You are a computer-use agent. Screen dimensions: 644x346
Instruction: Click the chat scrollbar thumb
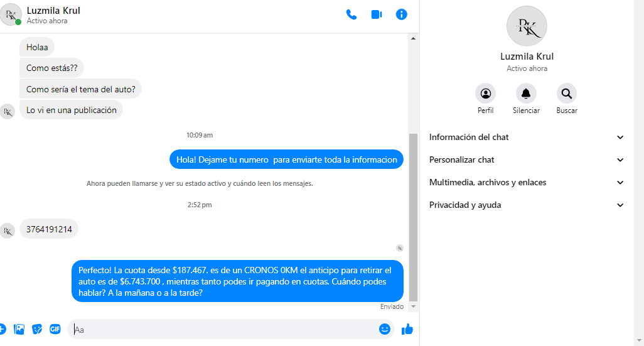pyautogui.click(x=413, y=218)
